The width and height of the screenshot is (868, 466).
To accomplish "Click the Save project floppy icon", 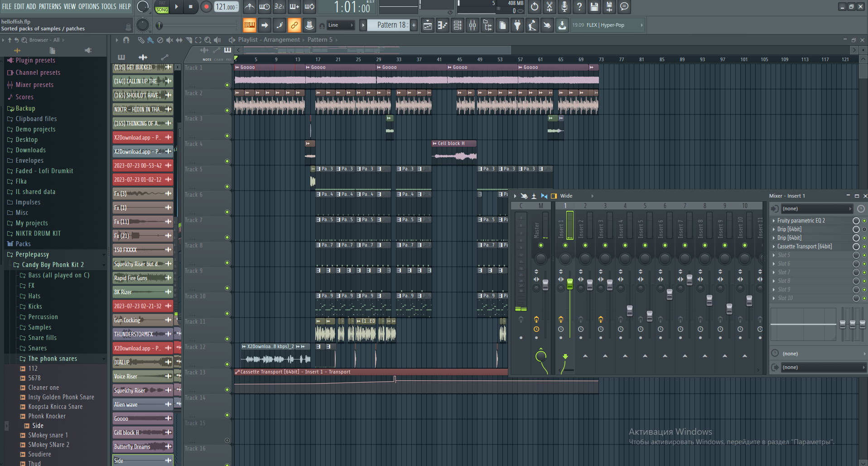I will pos(594,7).
